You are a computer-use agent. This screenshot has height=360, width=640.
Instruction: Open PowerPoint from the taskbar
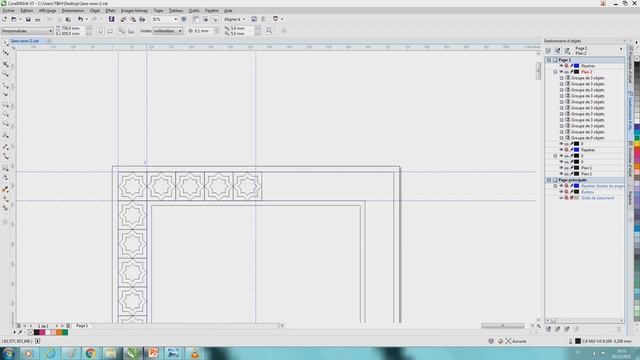click(153, 353)
